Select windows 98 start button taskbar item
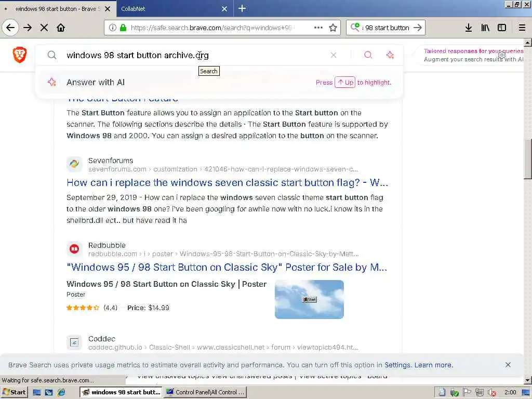The width and height of the screenshot is (532, 399). click(121, 392)
